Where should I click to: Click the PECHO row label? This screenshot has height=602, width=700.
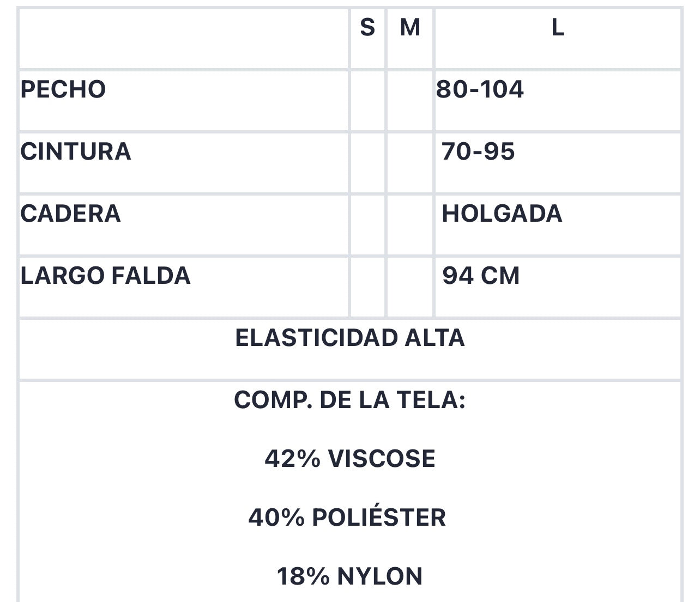(63, 89)
